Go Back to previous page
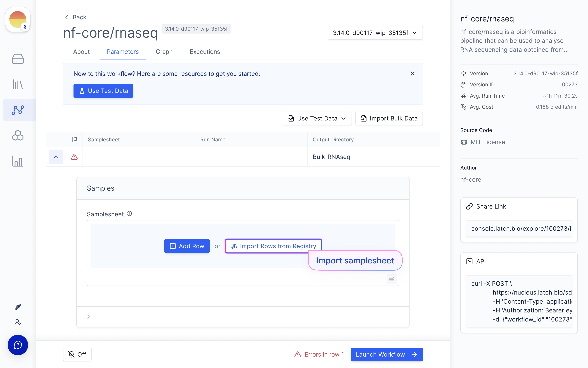This screenshot has height=368, width=588. pyautogui.click(x=75, y=17)
